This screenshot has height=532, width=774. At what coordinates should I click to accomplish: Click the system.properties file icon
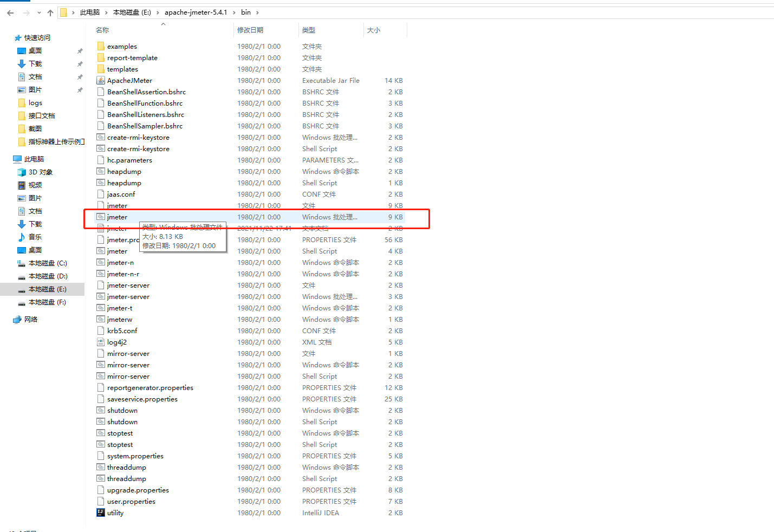[x=101, y=456]
